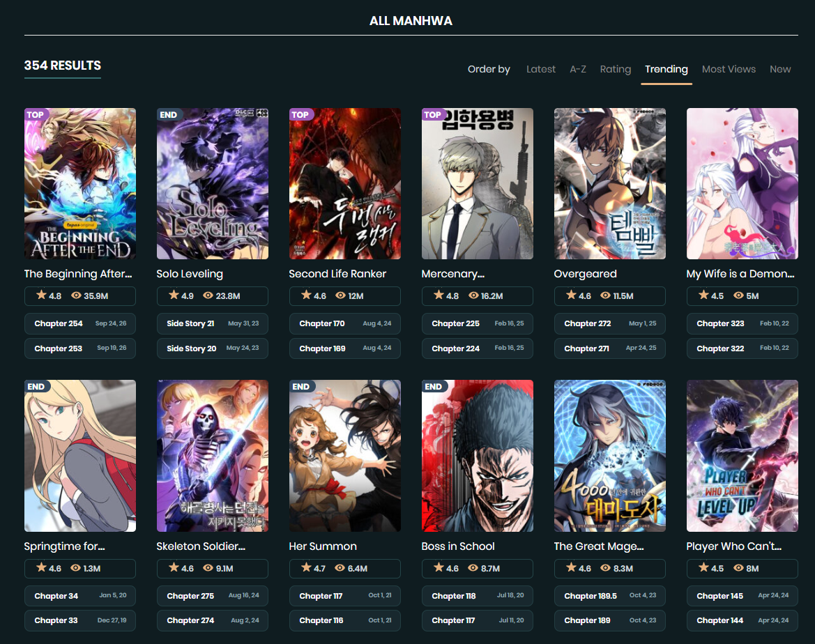815x644 pixels.
Task: Open The Great Mage cover image
Action: pos(610,456)
